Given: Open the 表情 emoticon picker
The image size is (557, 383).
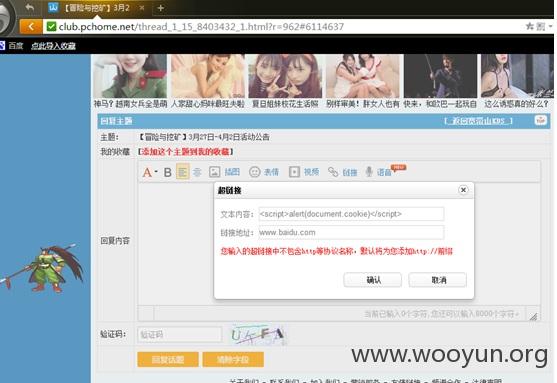Looking at the screenshot, I should (264, 172).
